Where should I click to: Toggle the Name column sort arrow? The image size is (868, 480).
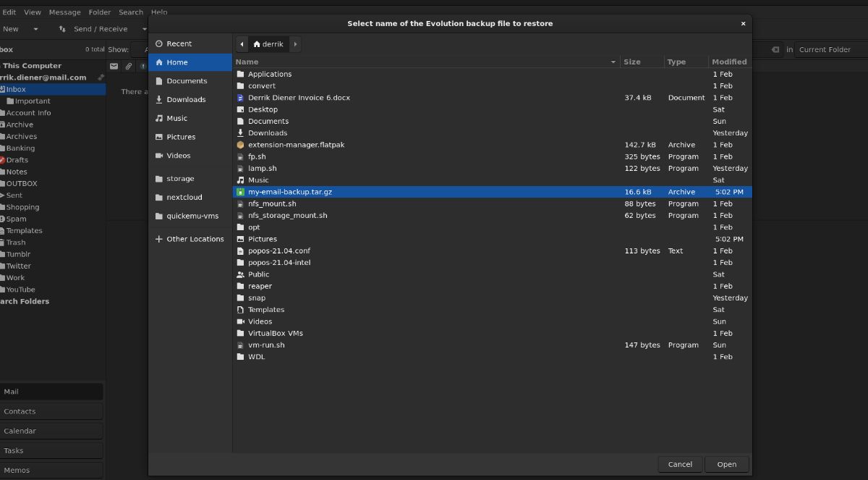tap(613, 62)
